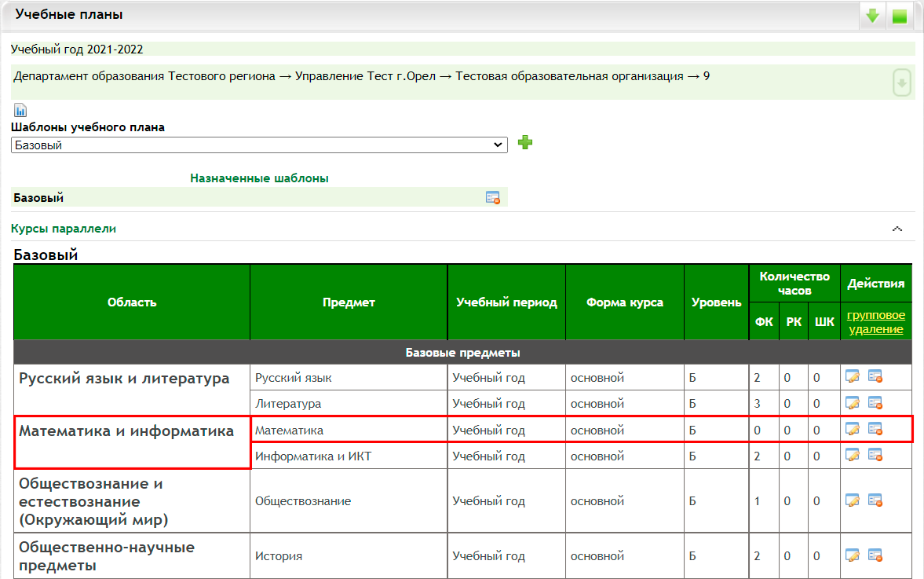Click the Учебный период column header
This screenshot has height=579, width=924.
[506, 302]
